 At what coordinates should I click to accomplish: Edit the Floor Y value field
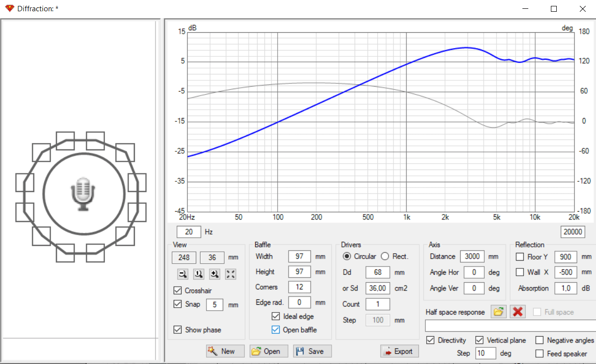pyautogui.click(x=566, y=257)
